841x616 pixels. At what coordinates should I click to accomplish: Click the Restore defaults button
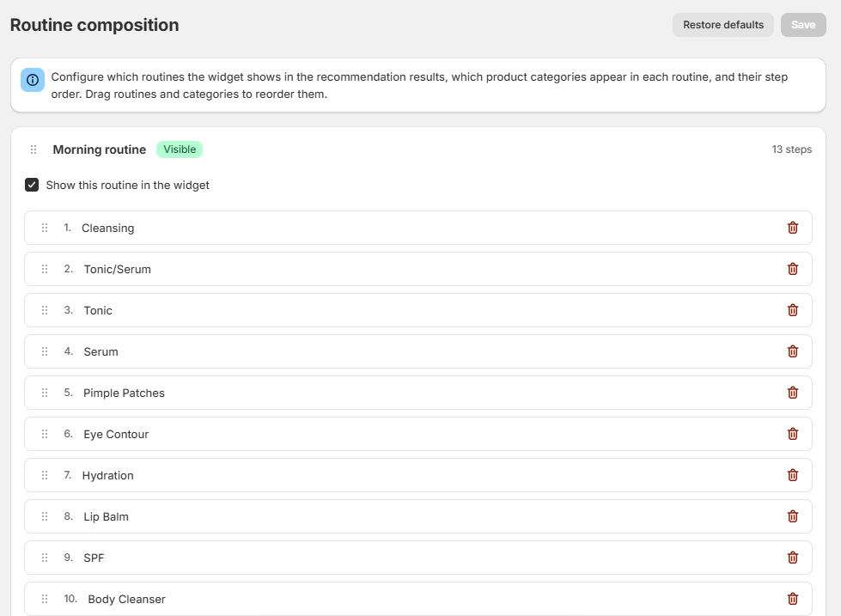(x=723, y=25)
